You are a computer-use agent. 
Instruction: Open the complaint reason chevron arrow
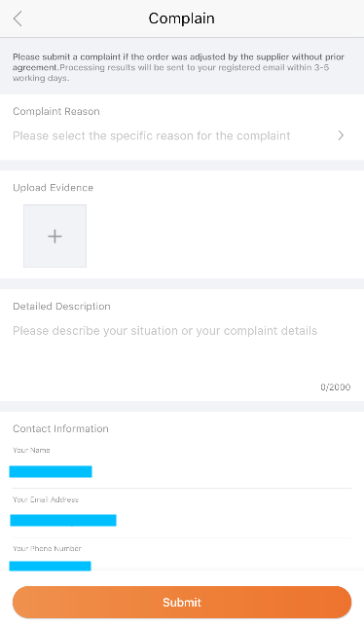click(341, 135)
